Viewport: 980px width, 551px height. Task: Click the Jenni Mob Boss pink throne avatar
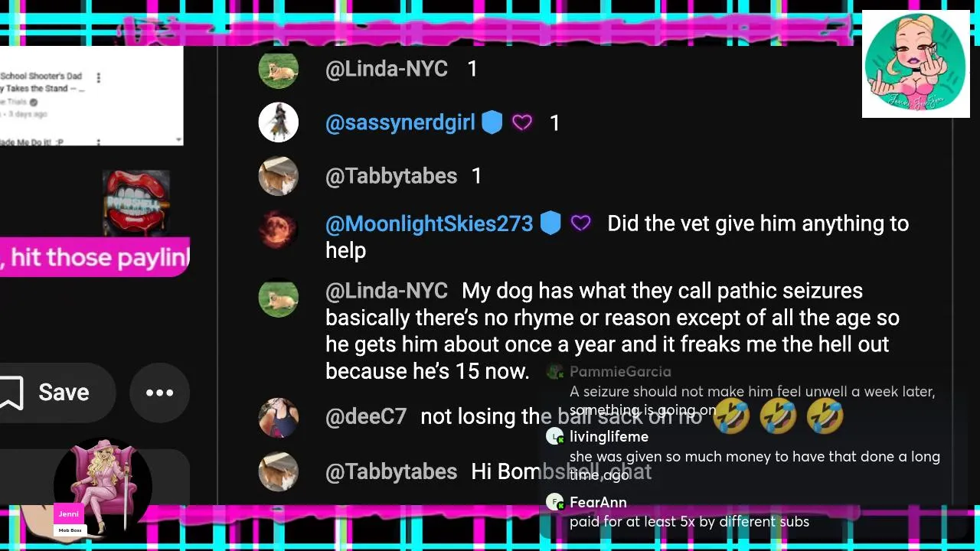pos(103,485)
